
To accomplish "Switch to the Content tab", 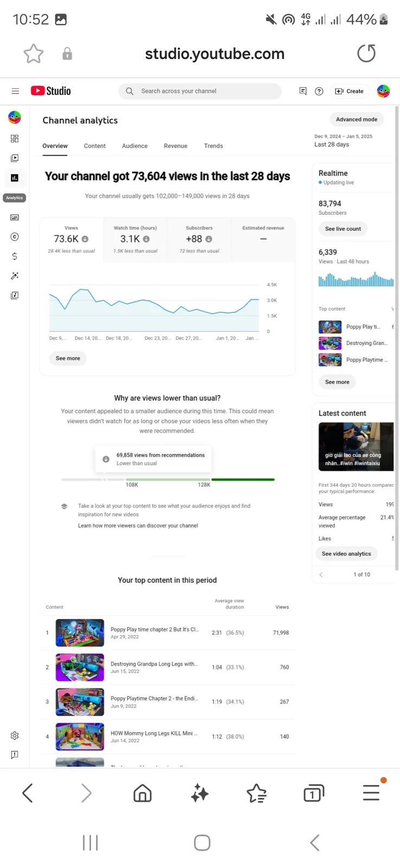I will point(95,146).
